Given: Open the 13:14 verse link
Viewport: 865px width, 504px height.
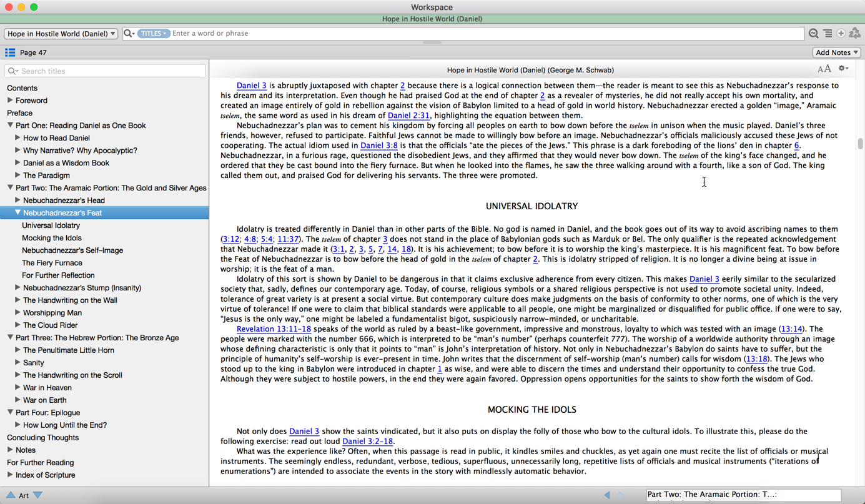Looking at the screenshot, I should click(791, 329).
